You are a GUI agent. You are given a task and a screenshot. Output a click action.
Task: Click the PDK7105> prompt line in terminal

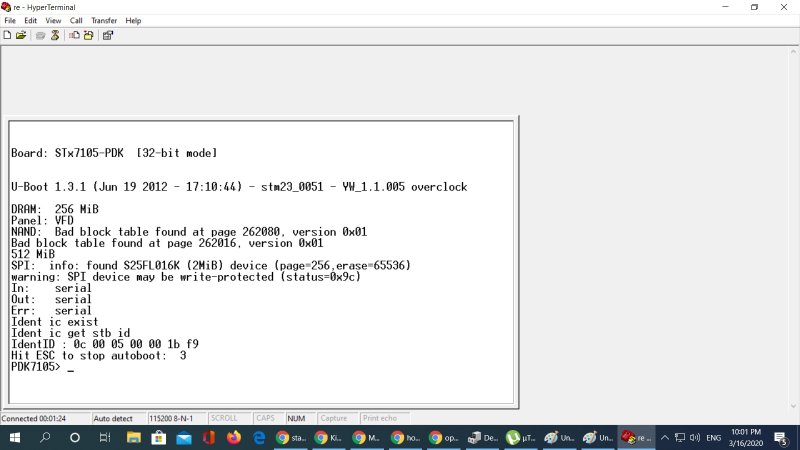[42, 367]
